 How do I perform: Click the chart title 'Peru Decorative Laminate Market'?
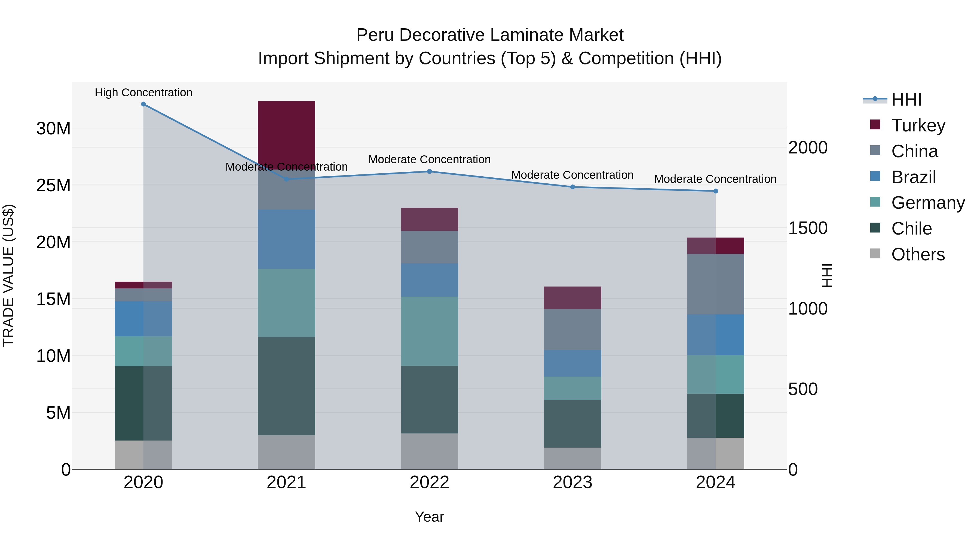490,35
